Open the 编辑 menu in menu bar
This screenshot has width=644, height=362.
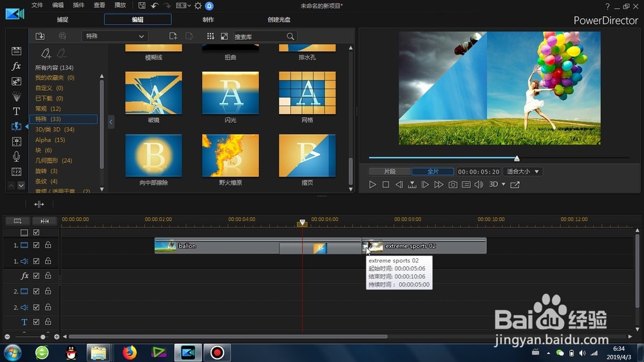point(58,5)
